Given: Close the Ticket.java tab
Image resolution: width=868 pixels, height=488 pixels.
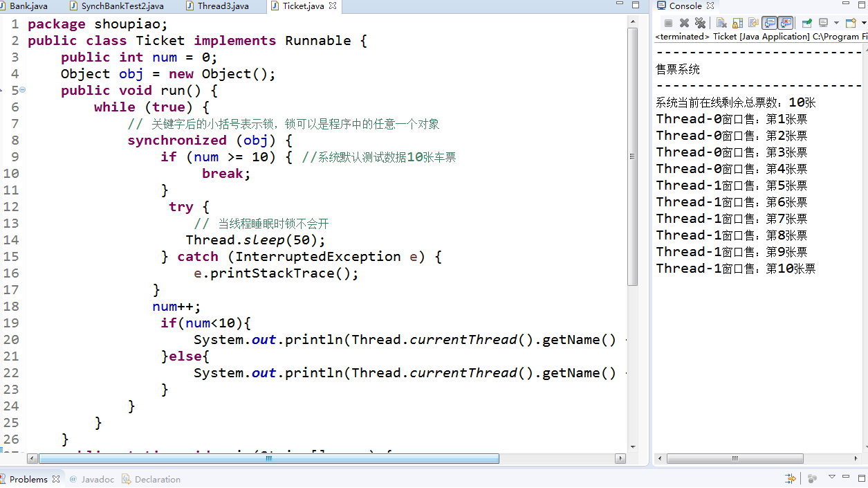Looking at the screenshot, I should pos(333,6).
